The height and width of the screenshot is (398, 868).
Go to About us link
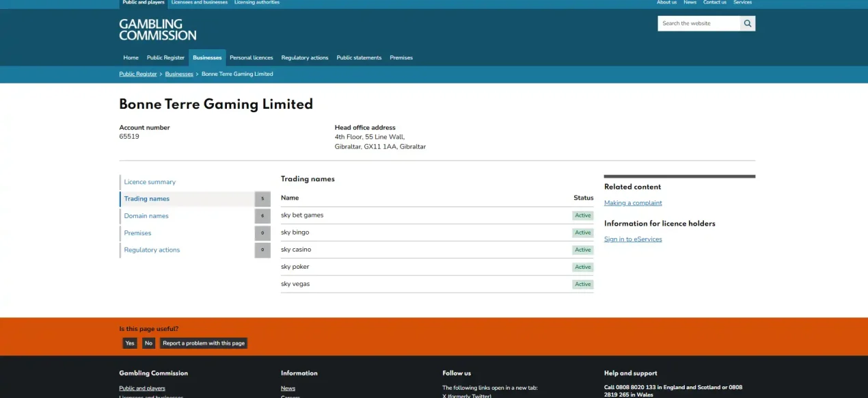(666, 3)
